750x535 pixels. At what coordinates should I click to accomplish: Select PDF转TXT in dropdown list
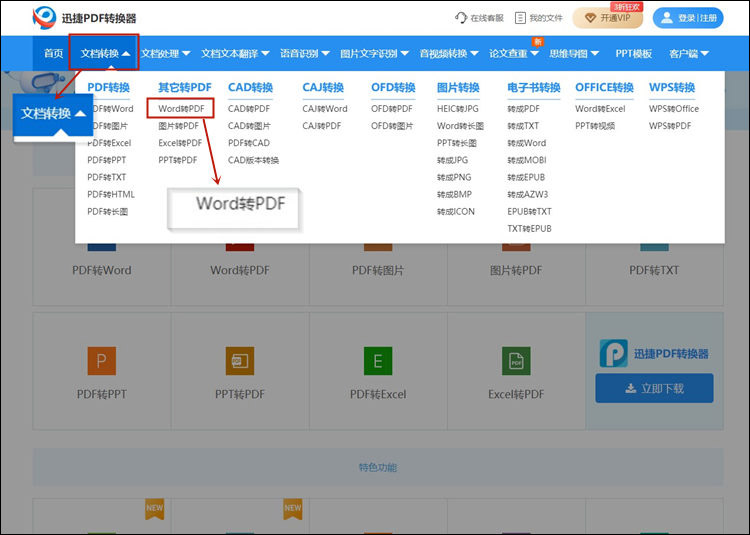tap(107, 177)
